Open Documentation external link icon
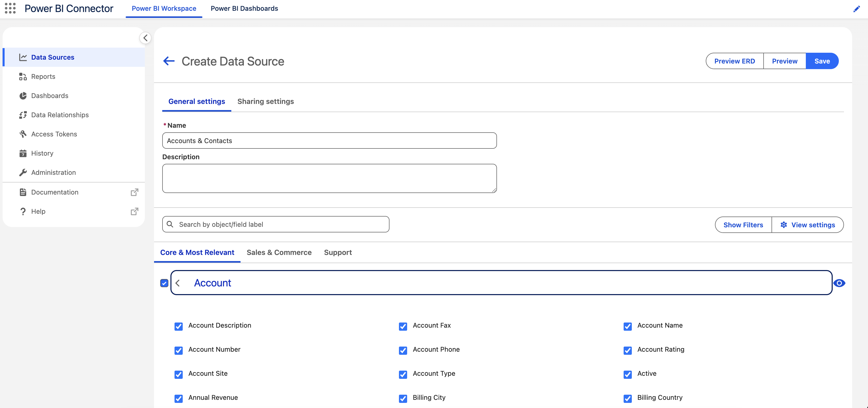 (x=134, y=192)
